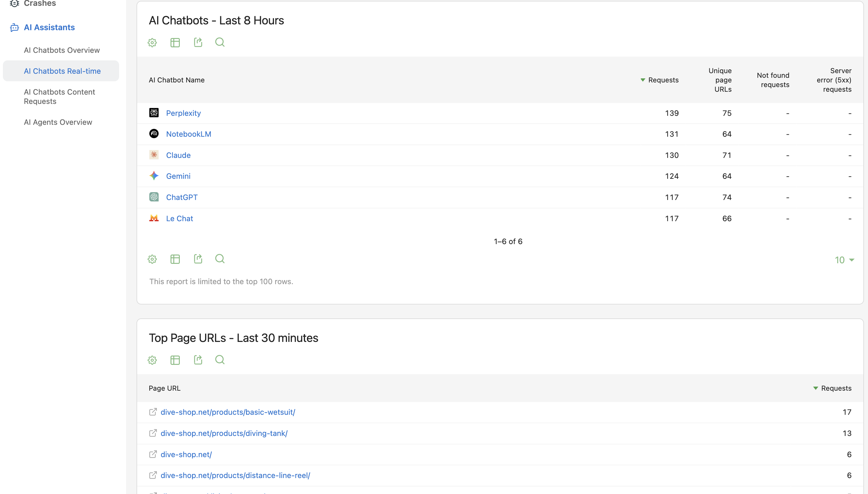Screen dimensions: 868x494
Task: Open dive-shop.net/products/basic-wetsuit/ link
Action: (228, 412)
